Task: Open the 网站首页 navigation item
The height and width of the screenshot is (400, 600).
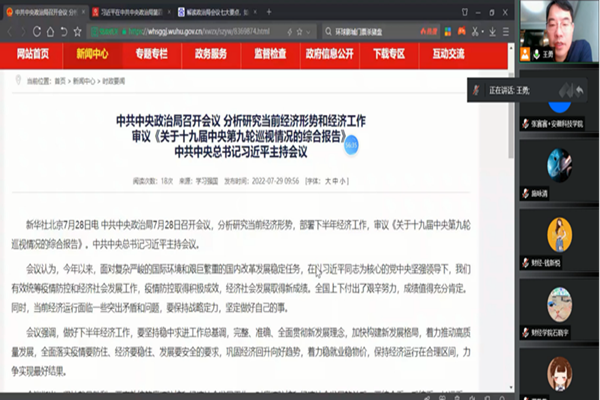Action: [x=32, y=53]
